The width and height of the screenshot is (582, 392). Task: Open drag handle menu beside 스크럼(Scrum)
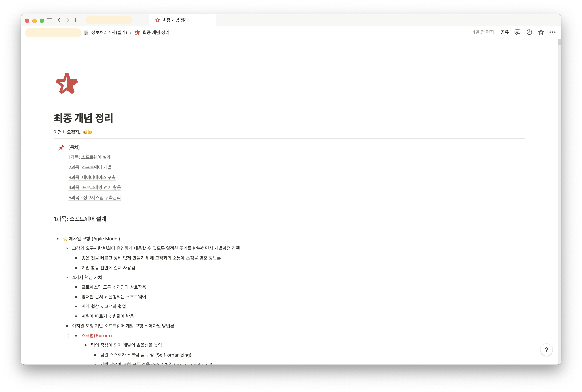click(x=68, y=336)
